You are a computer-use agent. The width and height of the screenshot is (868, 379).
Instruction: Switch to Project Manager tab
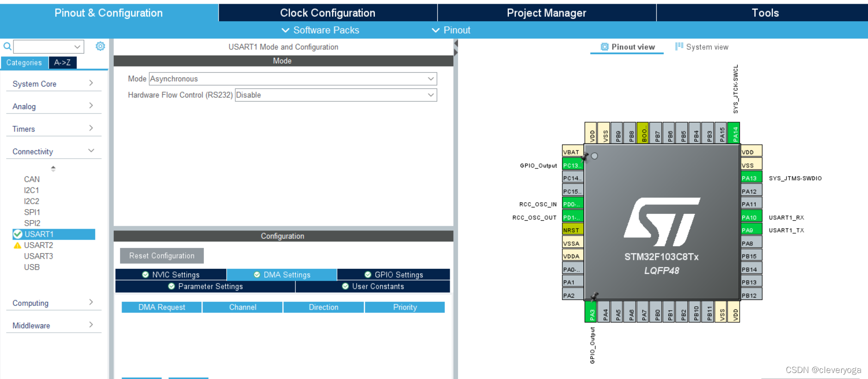pyautogui.click(x=546, y=13)
